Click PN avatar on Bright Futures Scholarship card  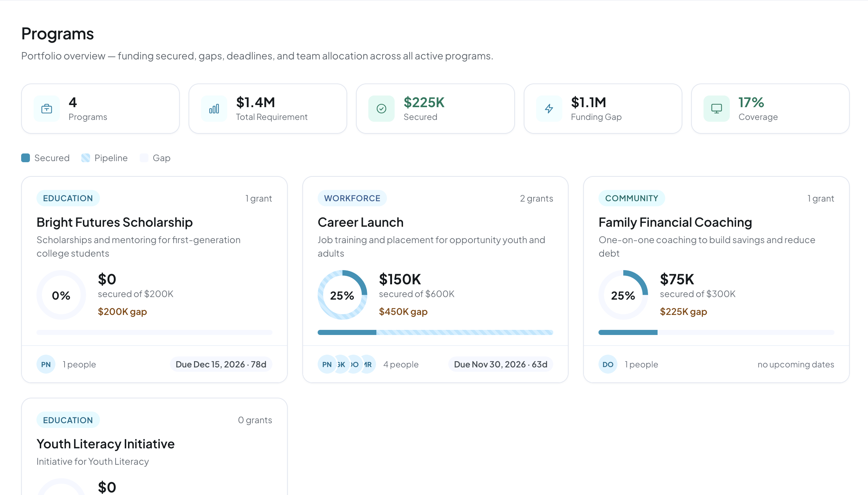point(46,364)
